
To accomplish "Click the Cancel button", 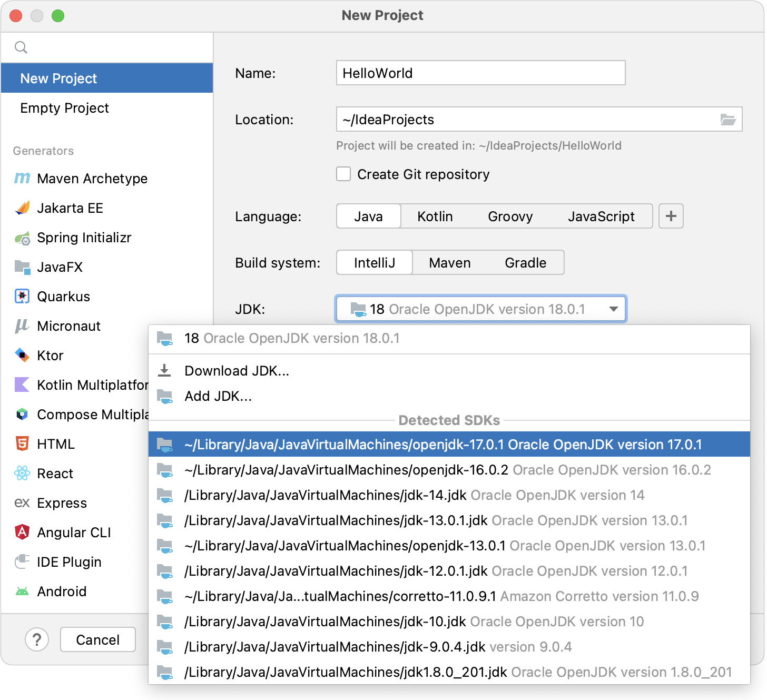I will [x=97, y=639].
